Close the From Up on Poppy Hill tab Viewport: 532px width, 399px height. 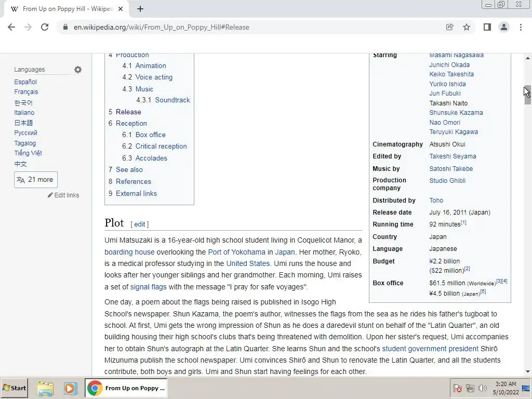point(121,9)
